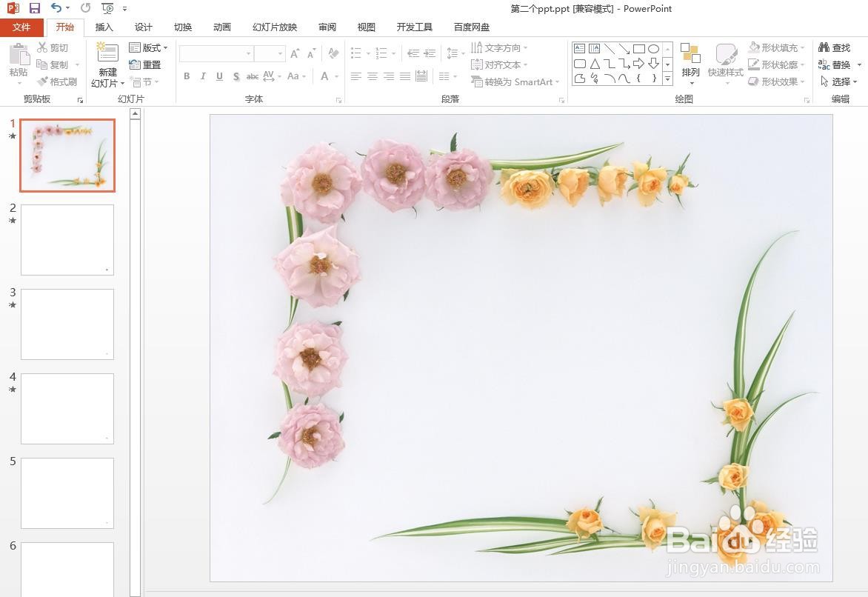Click the Save icon in quick access toolbar
This screenshot has height=597, width=868.
(34, 8)
